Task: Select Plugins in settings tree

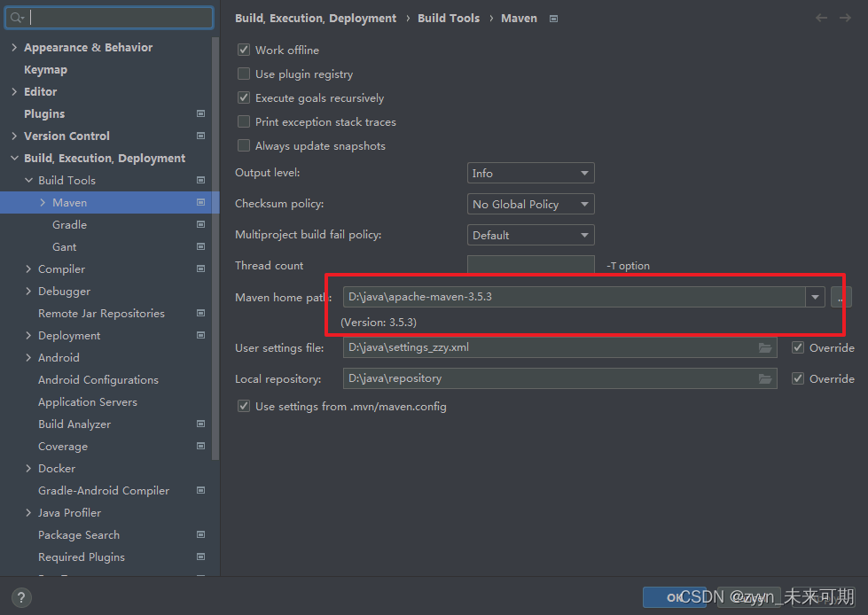Action: (x=44, y=114)
